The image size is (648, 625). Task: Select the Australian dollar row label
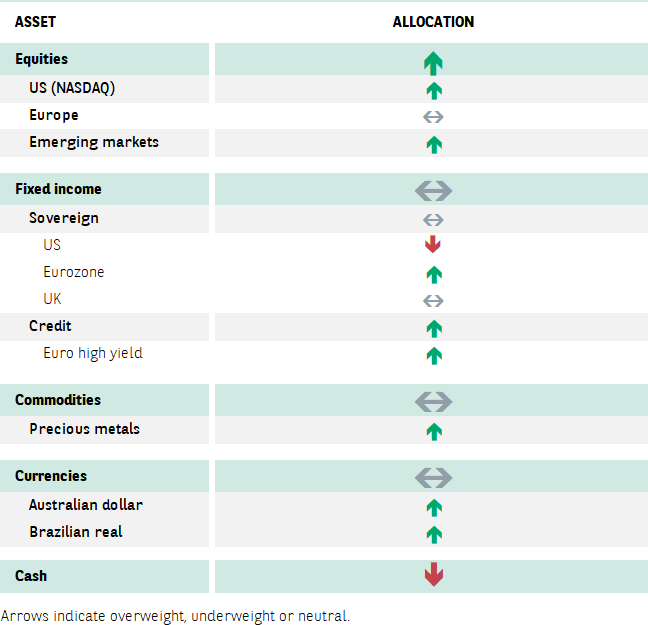click(x=86, y=505)
